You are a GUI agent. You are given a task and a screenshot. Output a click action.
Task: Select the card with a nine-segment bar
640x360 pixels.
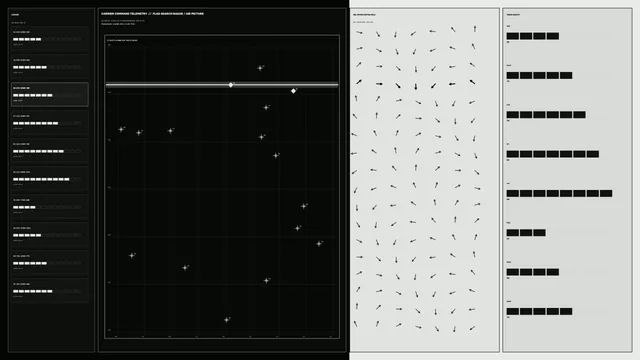tap(50, 151)
